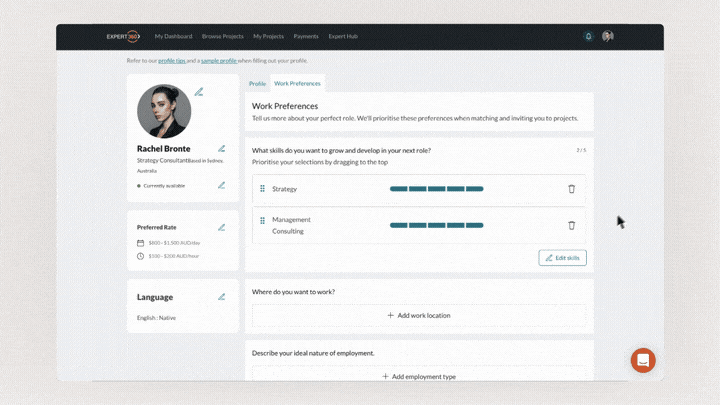Edit the profile photo pencil icon
Viewport: 720px width, 405px height.
199,92
